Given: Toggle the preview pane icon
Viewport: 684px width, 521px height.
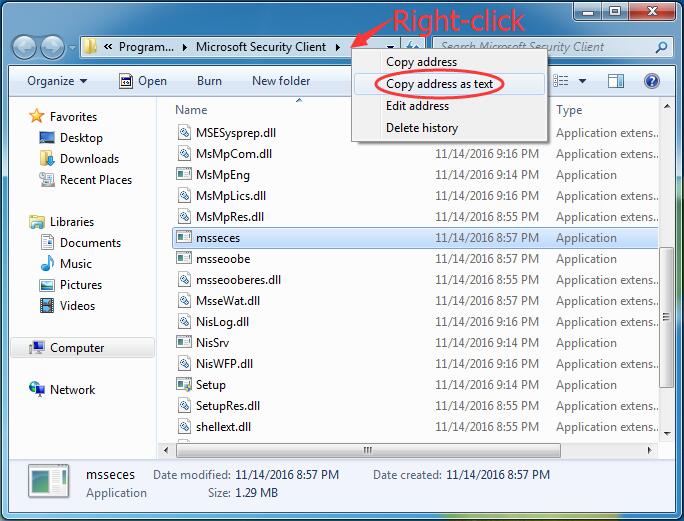Looking at the screenshot, I should point(616,81).
